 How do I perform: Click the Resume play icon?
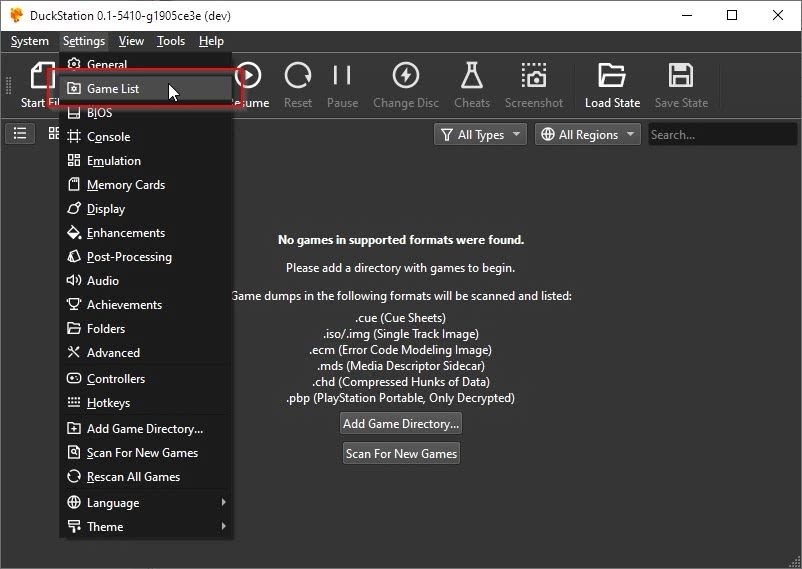click(x=249, y=76)
